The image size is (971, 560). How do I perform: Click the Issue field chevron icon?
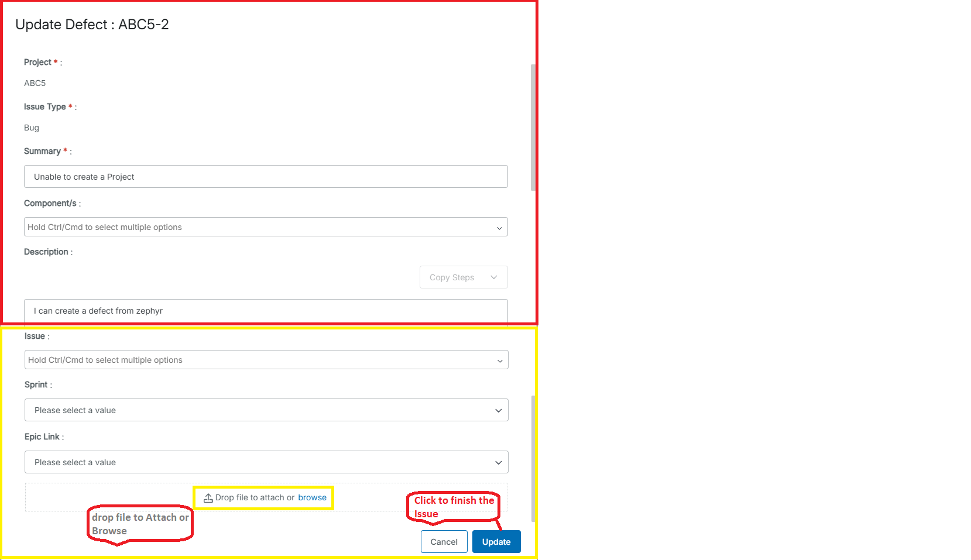[500, 360]
